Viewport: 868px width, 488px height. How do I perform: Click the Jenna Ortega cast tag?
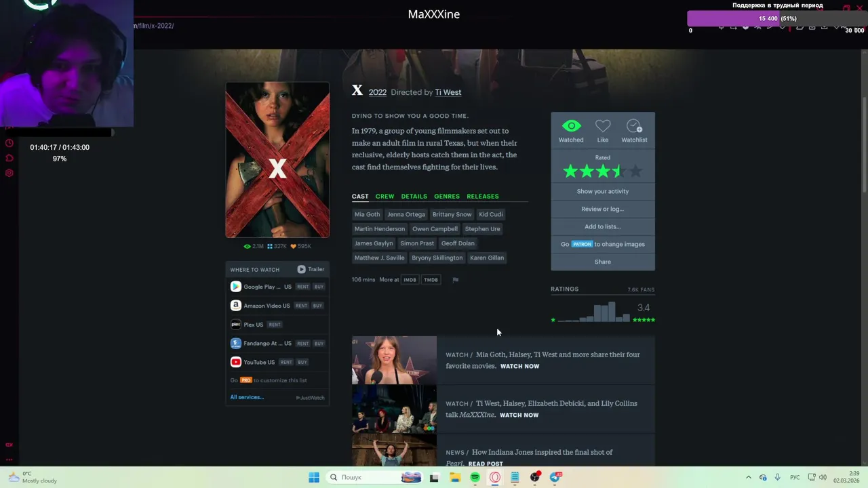(x=406, y=214)
